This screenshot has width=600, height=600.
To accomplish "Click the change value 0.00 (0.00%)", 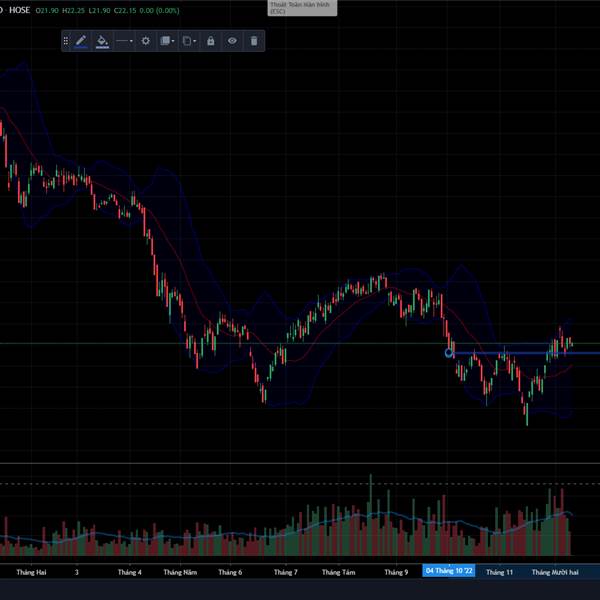I will point(159,11).
